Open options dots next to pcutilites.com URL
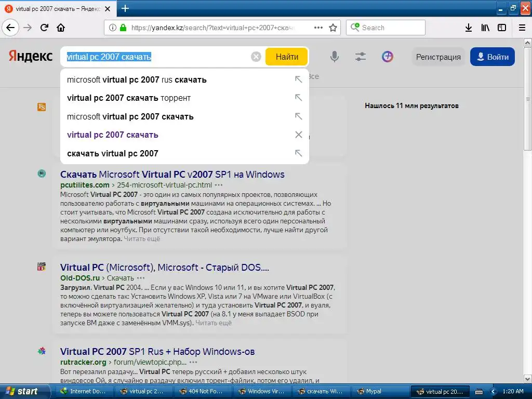 (219, 185)
